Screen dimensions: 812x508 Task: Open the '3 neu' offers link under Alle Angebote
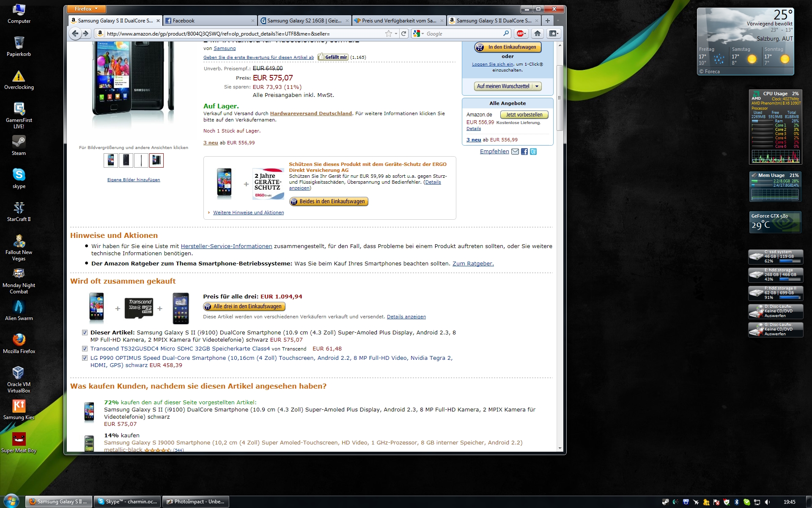click(474, 140)
